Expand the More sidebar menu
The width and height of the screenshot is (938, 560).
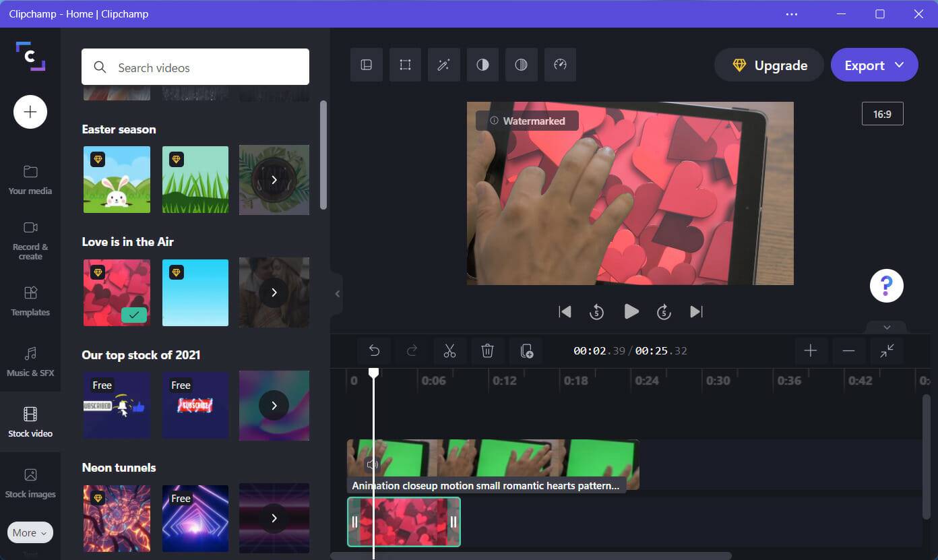30,532
